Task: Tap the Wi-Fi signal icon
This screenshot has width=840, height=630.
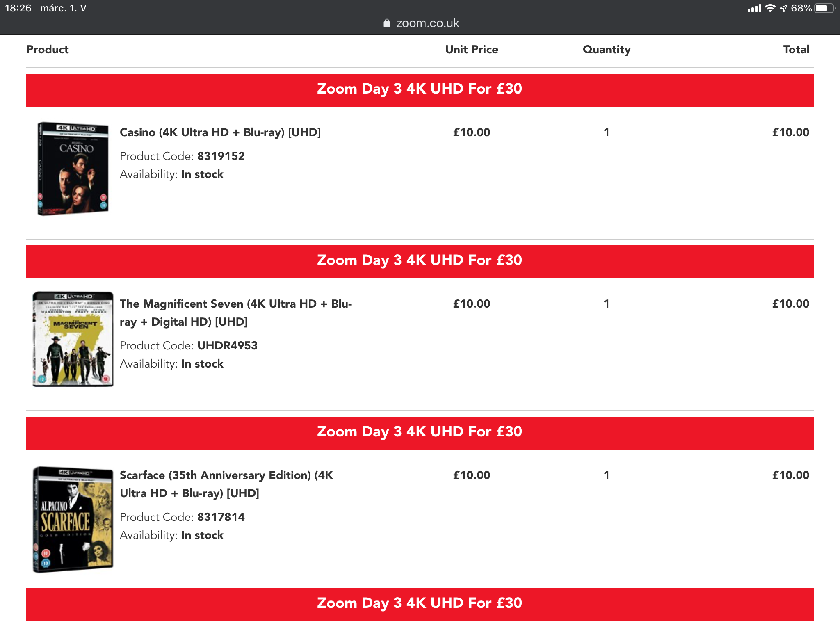Action: pyautogui.click(x=770, y=8)
